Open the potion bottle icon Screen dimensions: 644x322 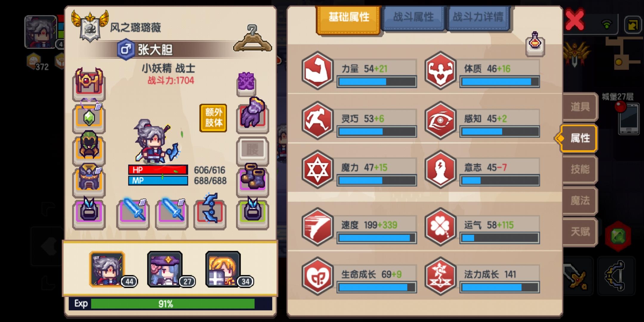point(535,44)
